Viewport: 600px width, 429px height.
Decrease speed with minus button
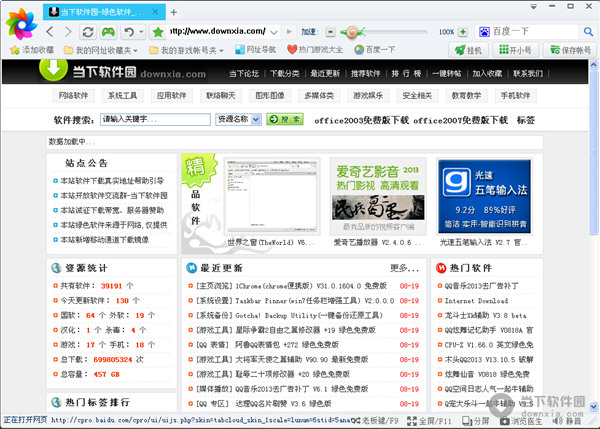(331, 32)
